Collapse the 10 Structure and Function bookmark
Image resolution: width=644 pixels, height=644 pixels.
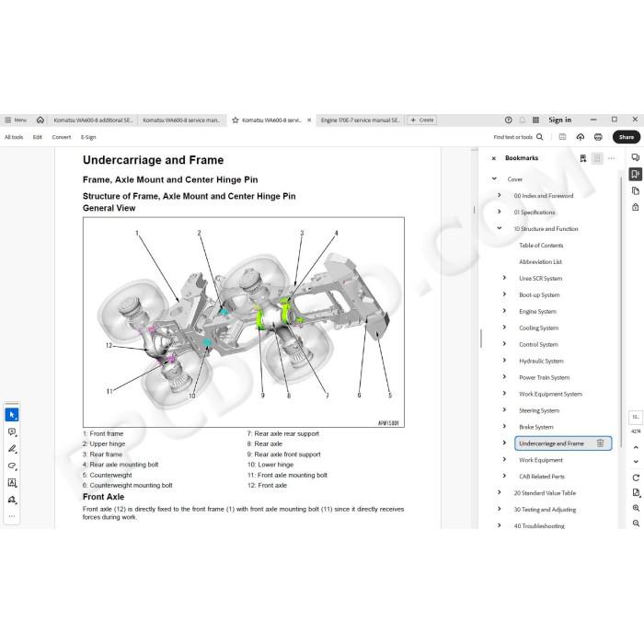(x=499, y=228)
